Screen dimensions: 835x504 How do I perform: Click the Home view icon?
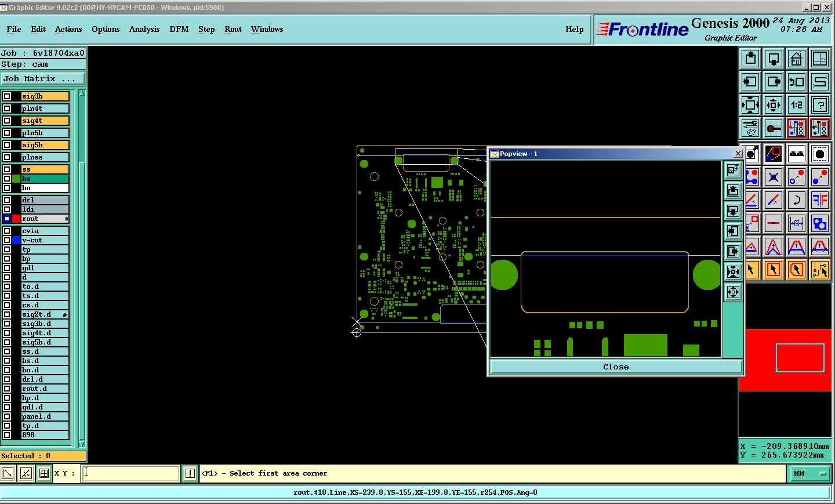pyautogui.click(x=797, y=59)
